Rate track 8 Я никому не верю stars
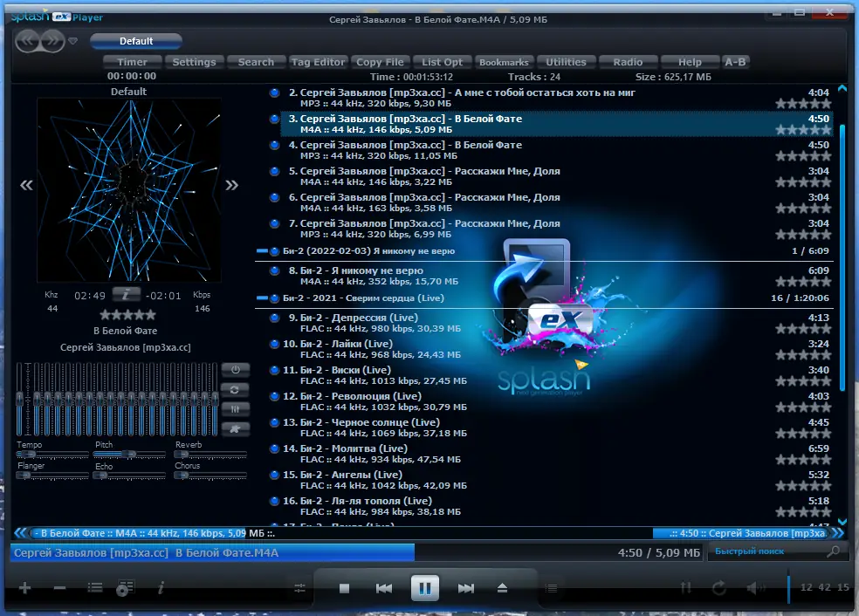Image resolution: width=859 pixels, height=616 pixels. click(x=803, y=282)
